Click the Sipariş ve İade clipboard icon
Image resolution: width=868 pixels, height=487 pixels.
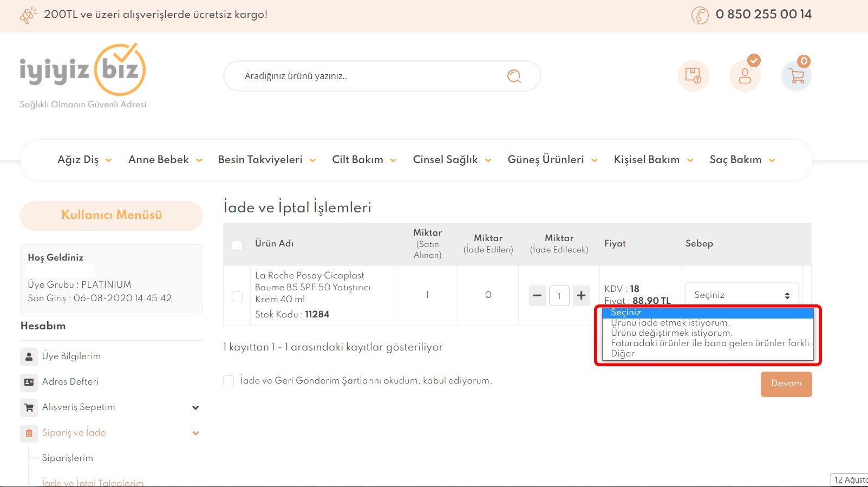pyautogui.click(x=29, y=433)
